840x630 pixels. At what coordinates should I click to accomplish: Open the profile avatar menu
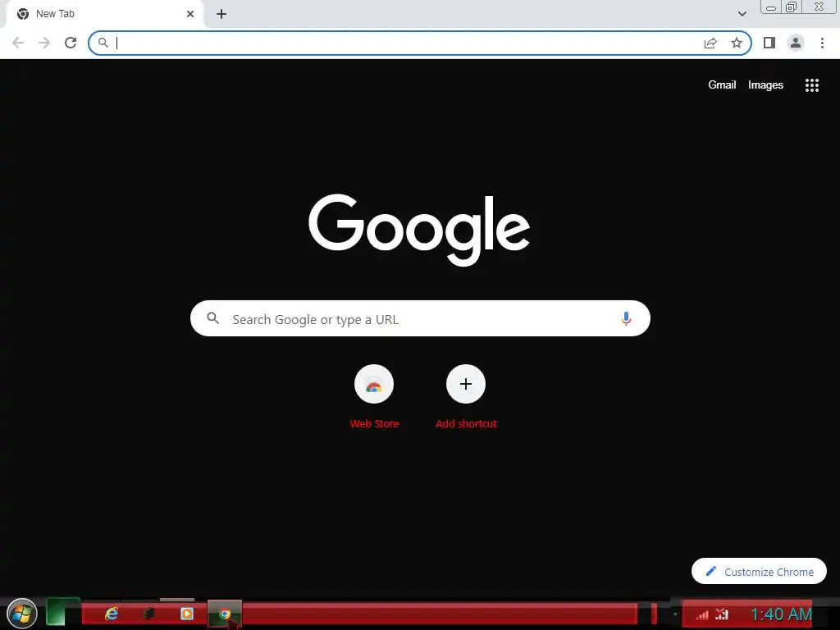pos(796,43)
